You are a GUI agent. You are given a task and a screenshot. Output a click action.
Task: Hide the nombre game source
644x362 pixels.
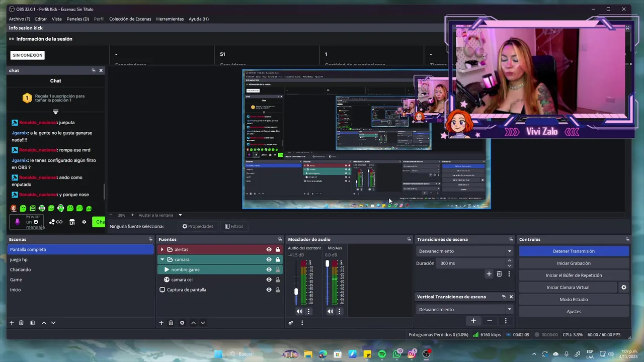tap(269, 269)
